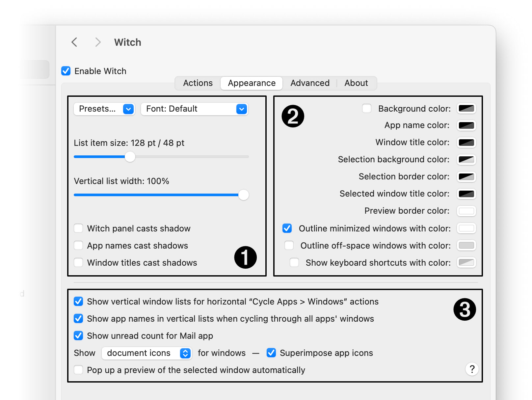
Task: Open the Presets… dropdown
Action: (104, 109)
